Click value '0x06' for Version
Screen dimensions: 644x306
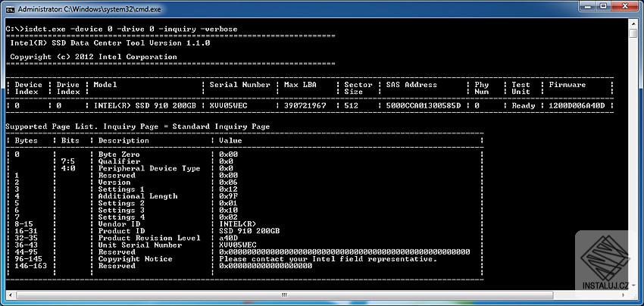coord(228,183)
